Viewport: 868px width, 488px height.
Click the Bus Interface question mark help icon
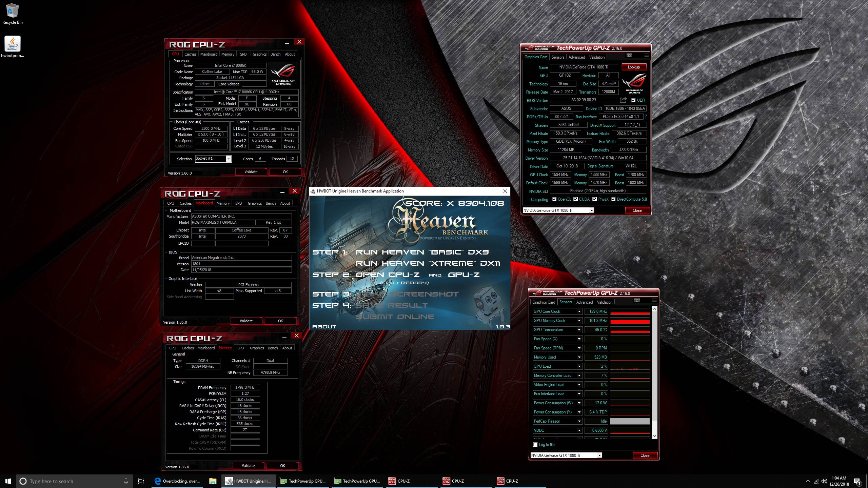click(646, 117)
